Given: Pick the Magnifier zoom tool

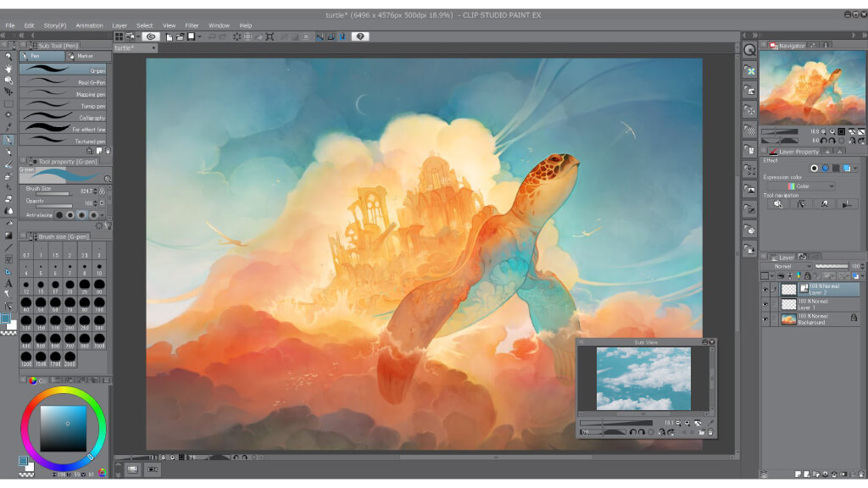Looking at the screenshot, I should (x=8, y=56).
